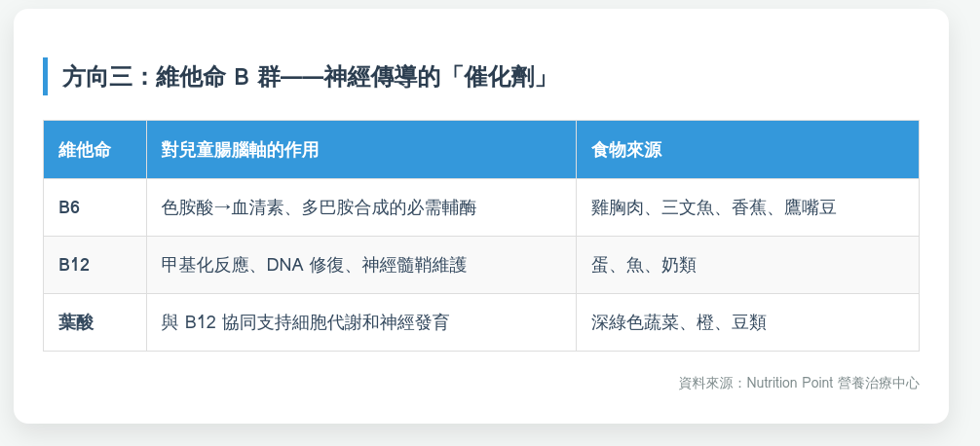Click the blue accent bar beside the heading
This screenshot has height=446, width=980.
(x=45, y=77)
